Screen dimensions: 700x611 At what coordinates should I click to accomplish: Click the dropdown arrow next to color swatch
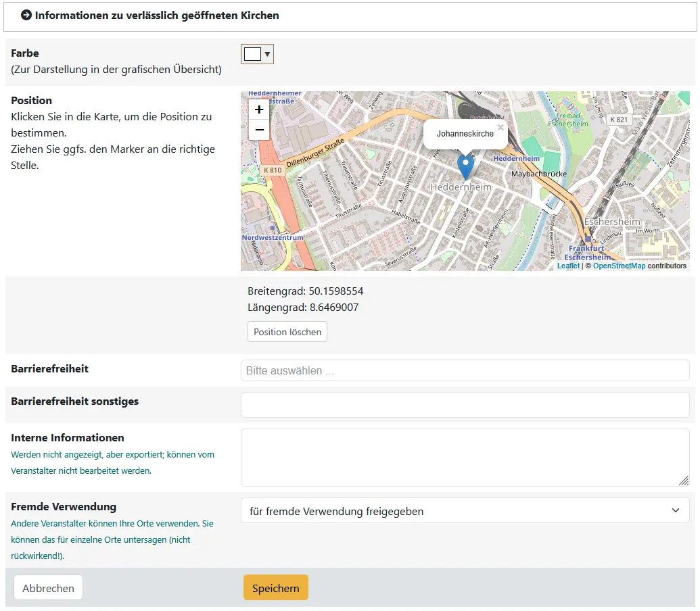(267, 54)
